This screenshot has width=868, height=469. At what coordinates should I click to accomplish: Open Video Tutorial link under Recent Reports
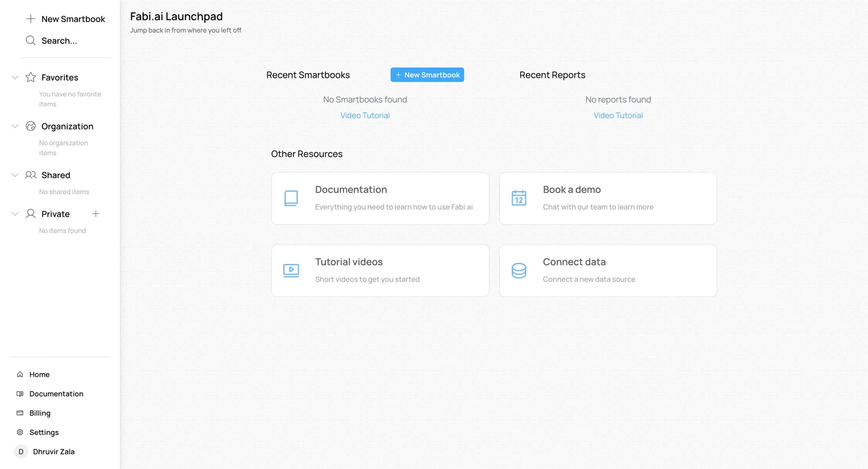tap(618, 115)
